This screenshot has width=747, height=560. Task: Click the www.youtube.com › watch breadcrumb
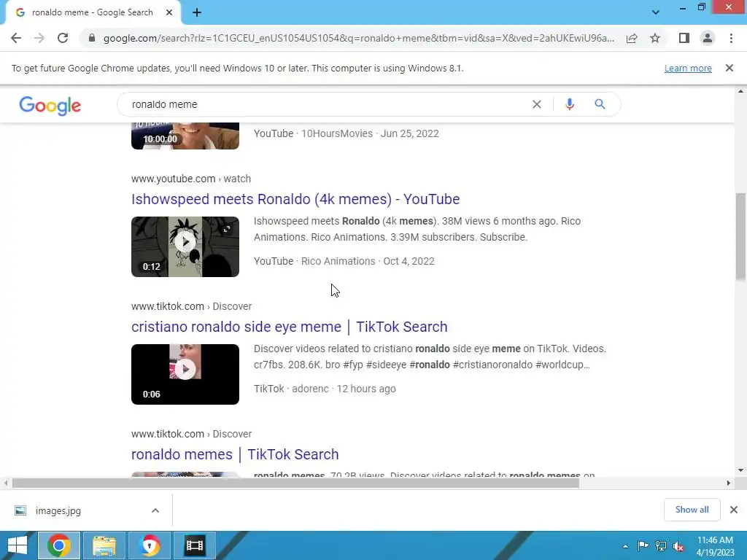coord(191,179)
